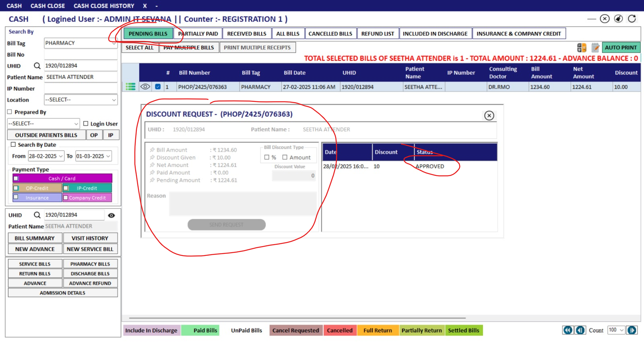Tick the Login User checkbox

pyautogui.click(x=86, y=124)
